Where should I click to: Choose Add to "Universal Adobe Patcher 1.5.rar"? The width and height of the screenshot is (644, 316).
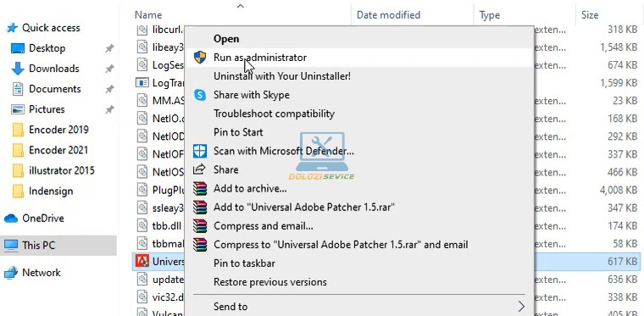tap(304, 208)
